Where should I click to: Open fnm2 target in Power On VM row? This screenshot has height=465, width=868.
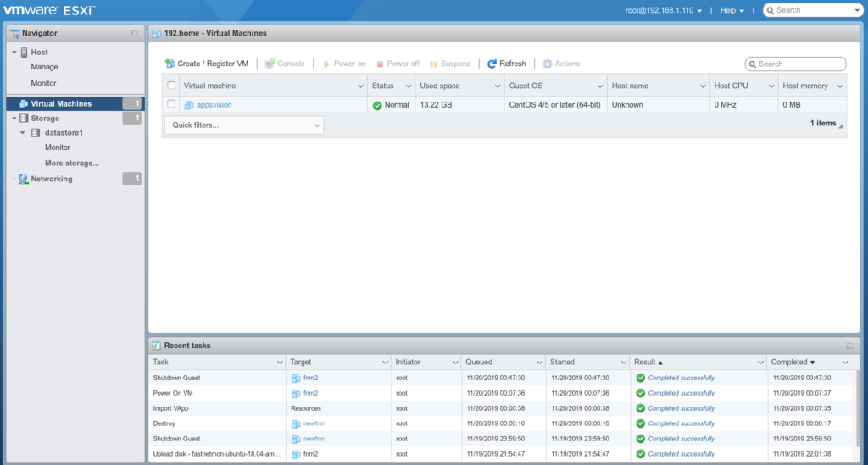click(x=310, y=393)
